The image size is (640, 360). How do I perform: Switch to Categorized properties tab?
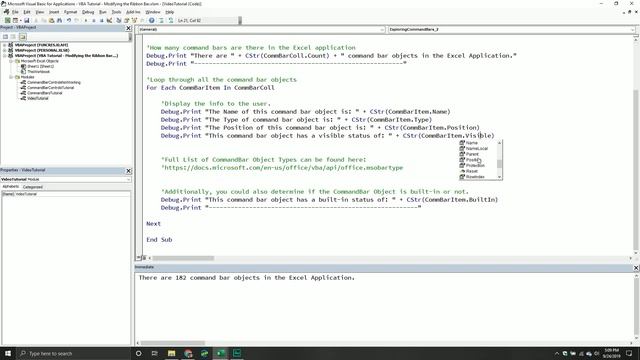coord(33,187)
